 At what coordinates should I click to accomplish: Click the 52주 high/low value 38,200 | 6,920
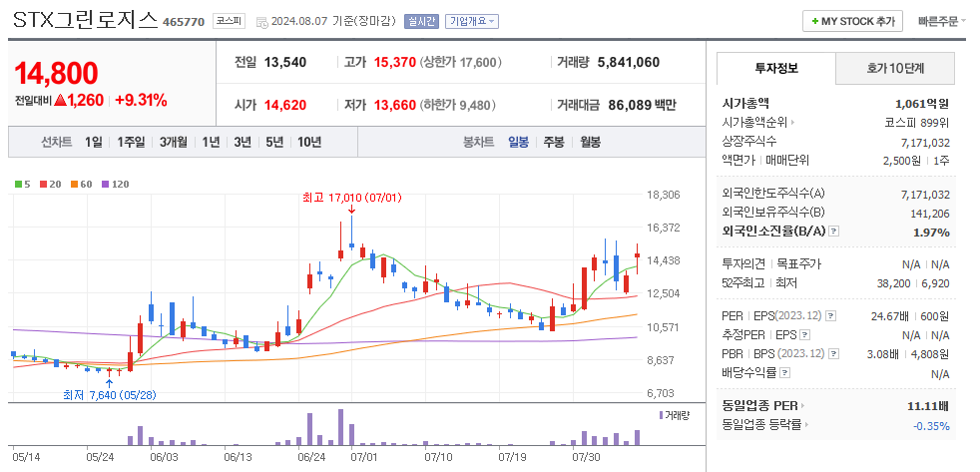(913, 283)
